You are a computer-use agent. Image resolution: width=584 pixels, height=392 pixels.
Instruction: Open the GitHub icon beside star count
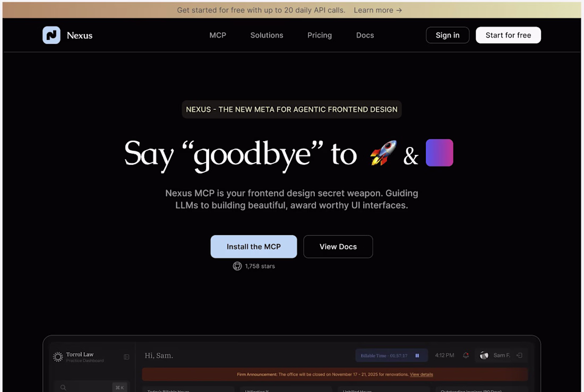point(237,266)
